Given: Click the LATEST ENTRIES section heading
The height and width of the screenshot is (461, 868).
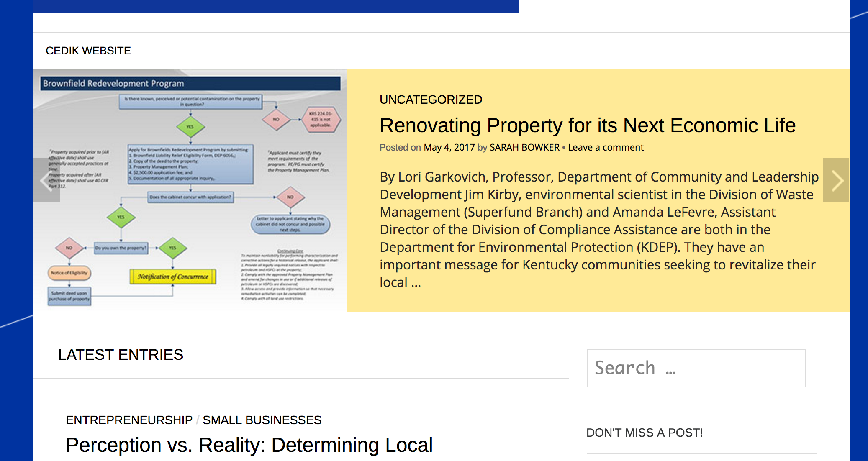Looking at the screenshot, I should (x=121, y=355).
